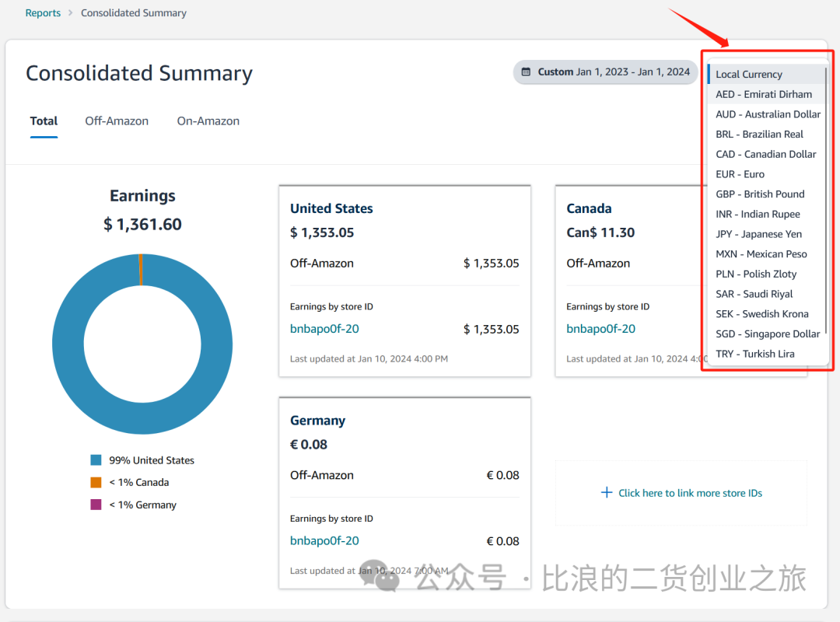Click here to link more store IDs
The height and width of the screenshot is (622, 840).
pos(690,493)
